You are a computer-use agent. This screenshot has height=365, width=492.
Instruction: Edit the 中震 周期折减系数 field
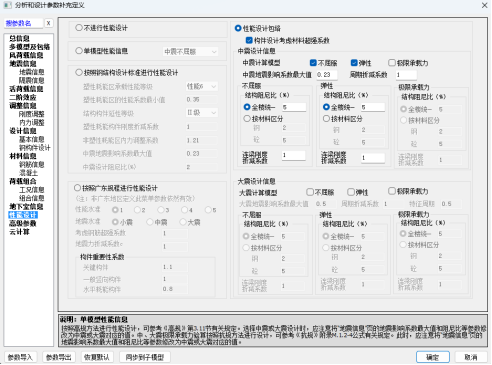(406, 75)
